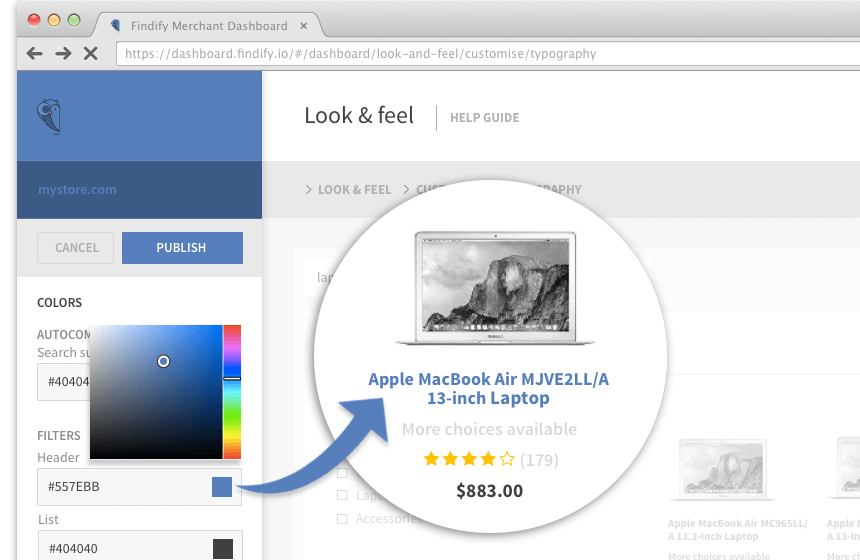Click the rainbow hue slider strip

[231, 391]
